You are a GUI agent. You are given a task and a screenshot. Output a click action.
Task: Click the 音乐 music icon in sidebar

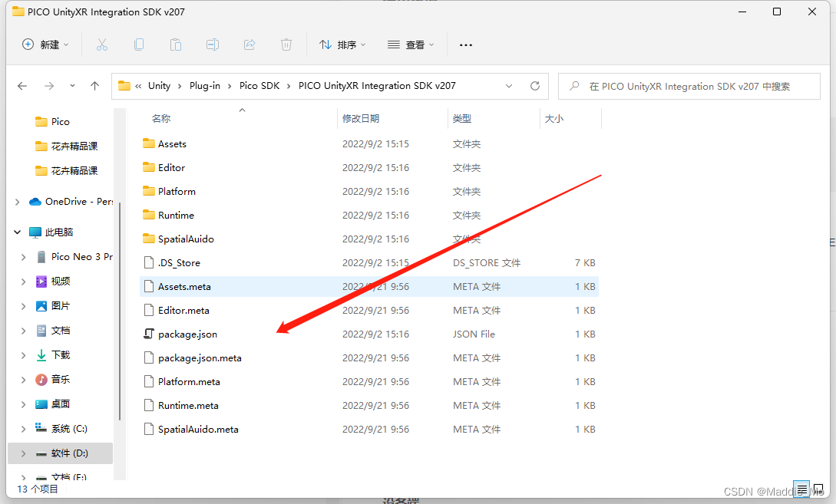41,379
